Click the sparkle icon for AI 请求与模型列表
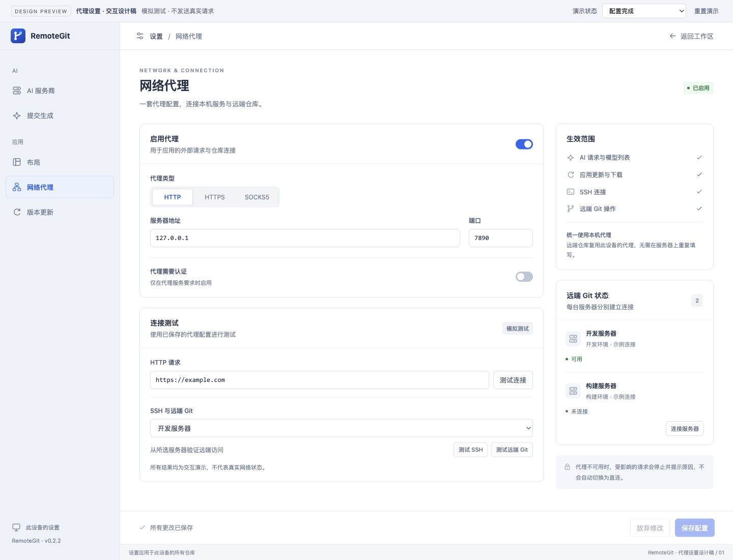Viewport: 733px width, 560px height. pyautogui.click(x=571, y=158)
